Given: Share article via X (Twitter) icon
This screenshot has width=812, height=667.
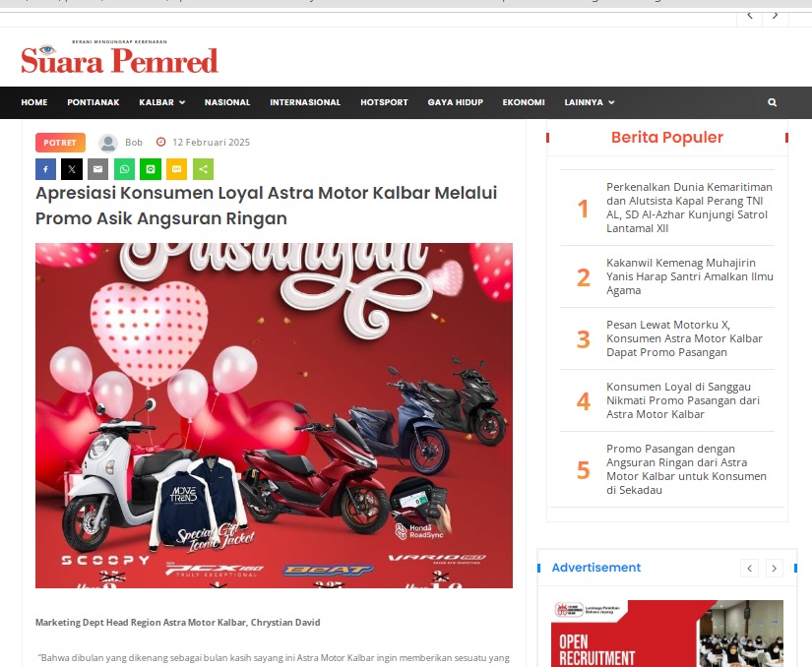Looking at the screenshot, I should [x=72, y=169].
